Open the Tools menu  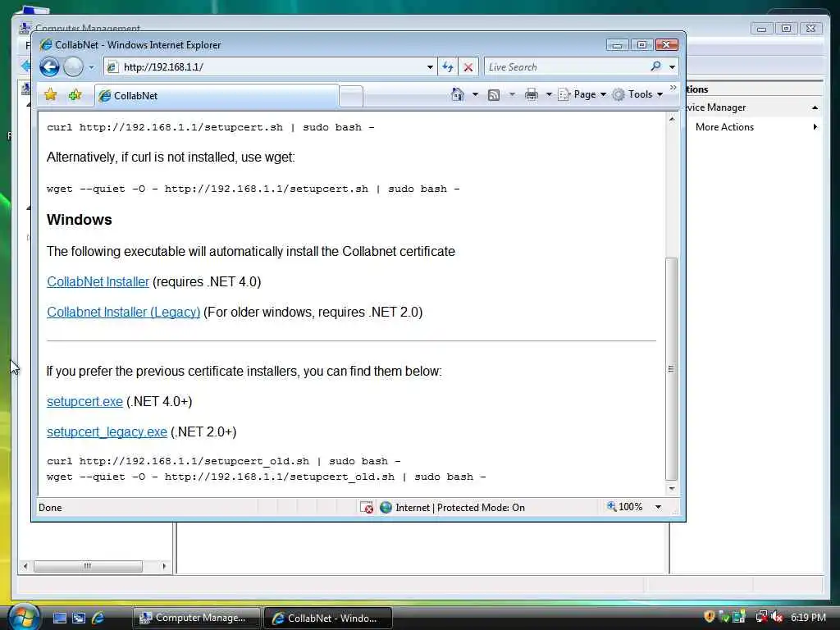point(638,94)
